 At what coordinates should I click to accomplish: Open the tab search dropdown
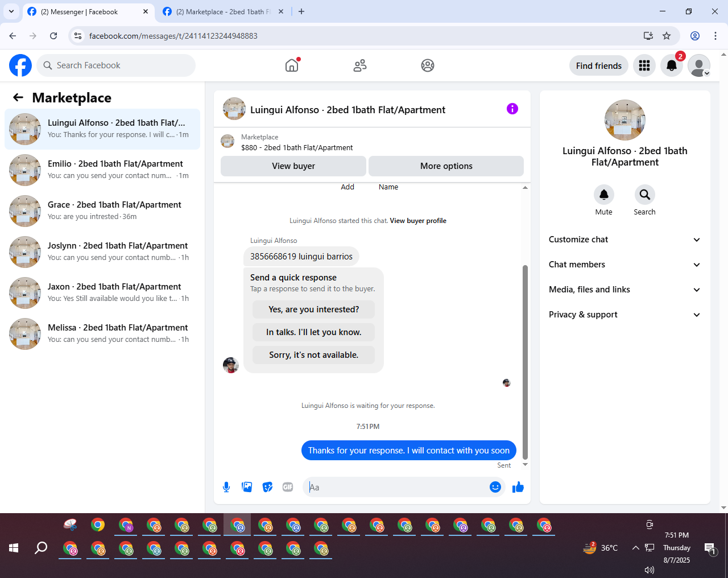[11, 11]
